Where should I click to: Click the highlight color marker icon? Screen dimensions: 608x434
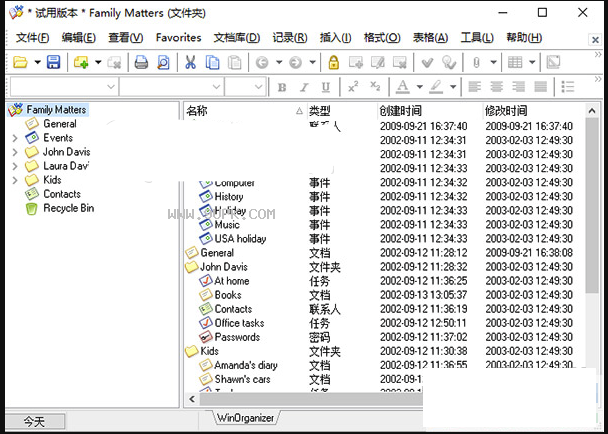point(436,87)
